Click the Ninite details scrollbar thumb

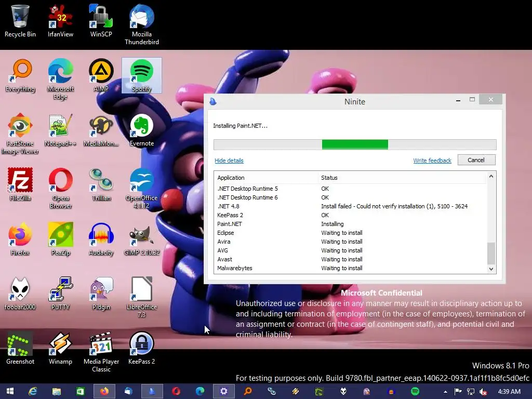(491, 253)
